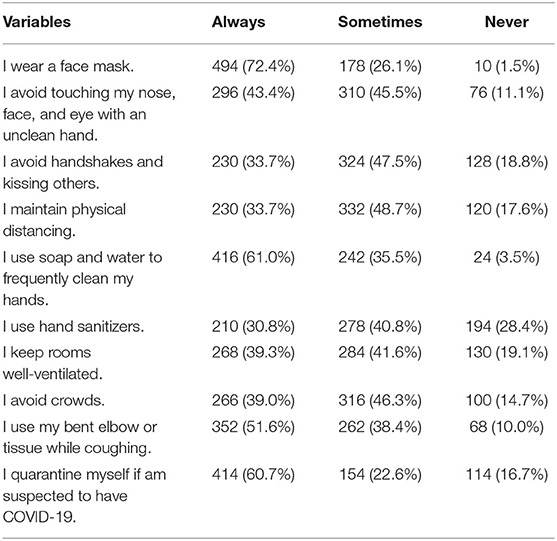Click the 'I wear a face mask.' row label
This screenshot has height=541, width=557.
tap(68, 66)
